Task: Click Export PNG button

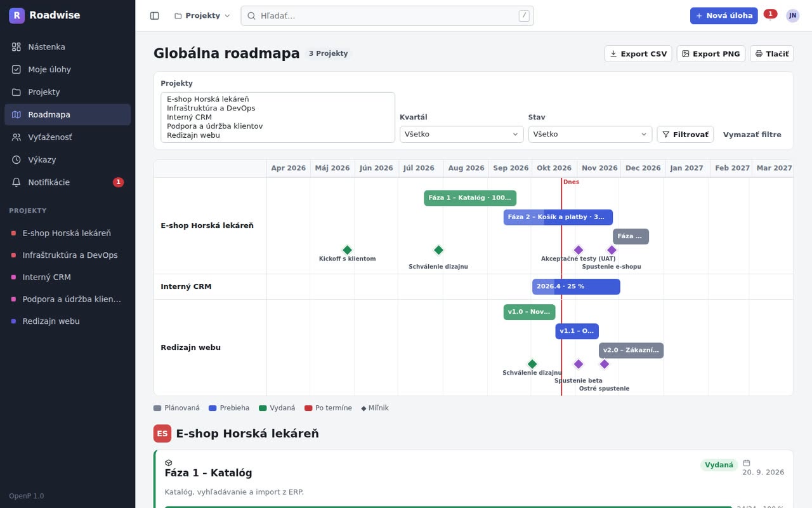Action: [x=710, y=54]
